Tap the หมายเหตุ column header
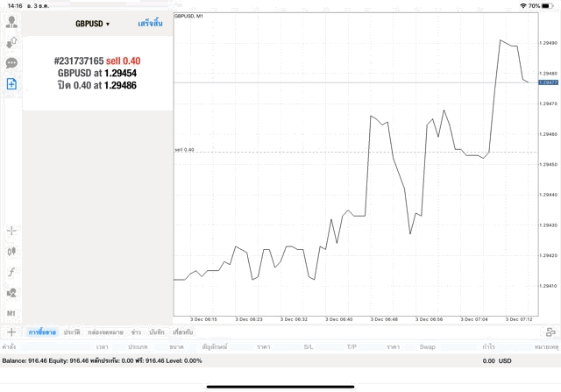561x392 pixels. pyautogui.click(x=546, y=347)
